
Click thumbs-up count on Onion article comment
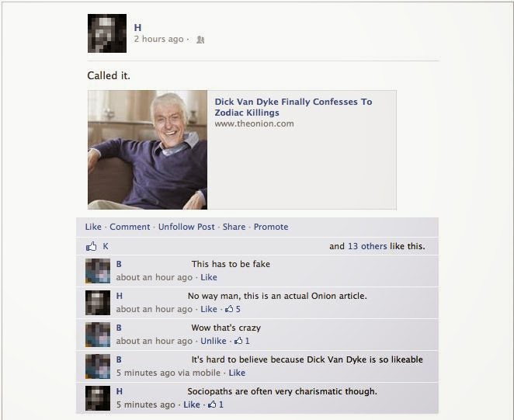click(233, 309)
